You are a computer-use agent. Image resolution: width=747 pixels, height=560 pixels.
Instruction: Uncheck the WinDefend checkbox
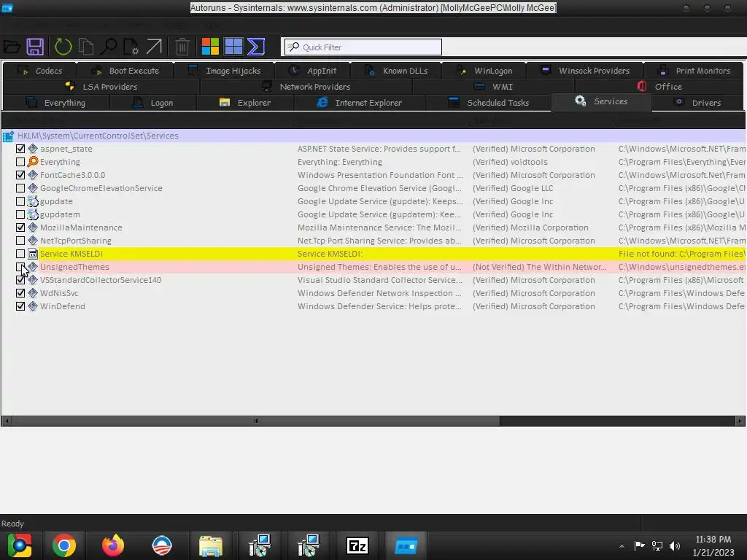point(20,306)
